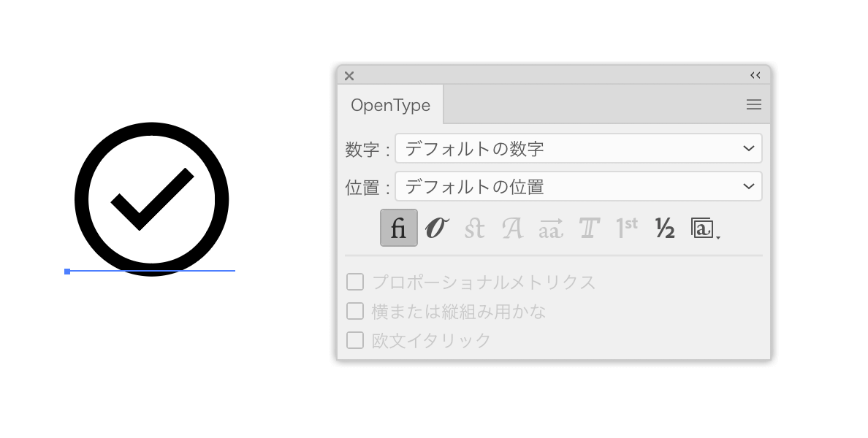Click the Stylistic Alternates (aa) icon
This screenshot has height=438, width=868.
[551, 228]
